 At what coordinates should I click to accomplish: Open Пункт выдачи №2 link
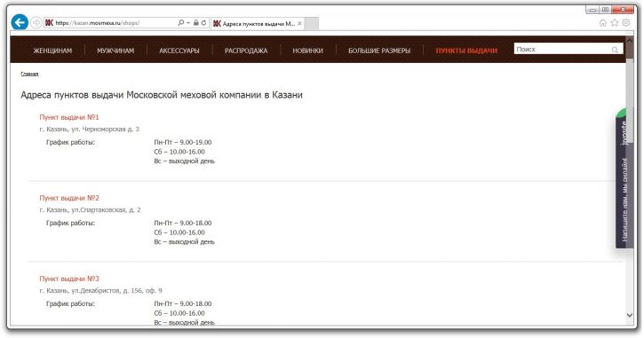coord(69,198)
